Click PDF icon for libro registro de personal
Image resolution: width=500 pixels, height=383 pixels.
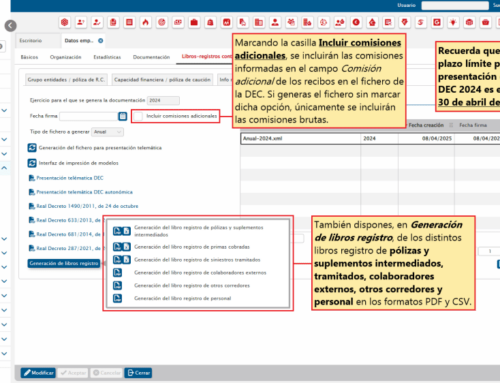117,298
